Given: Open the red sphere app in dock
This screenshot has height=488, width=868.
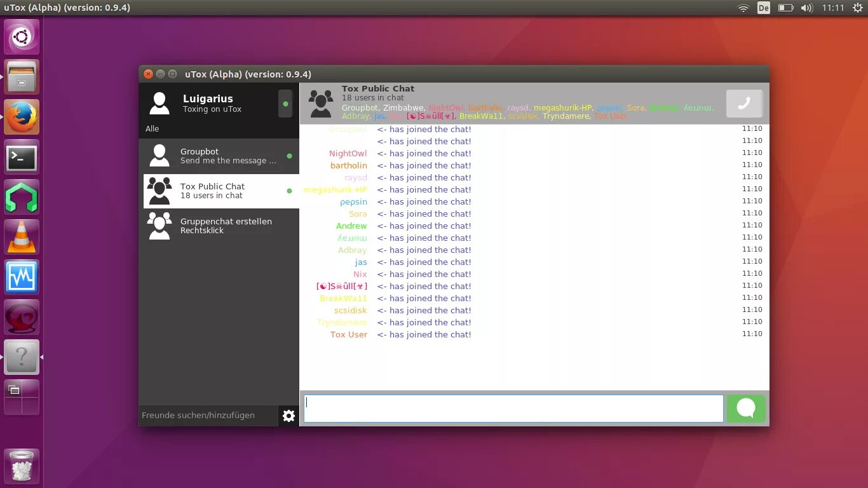Looking at the screenshot, I should point(22,317).
